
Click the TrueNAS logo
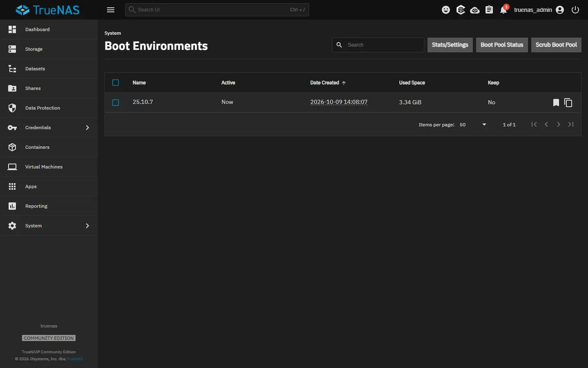click(x=47, y=10)
